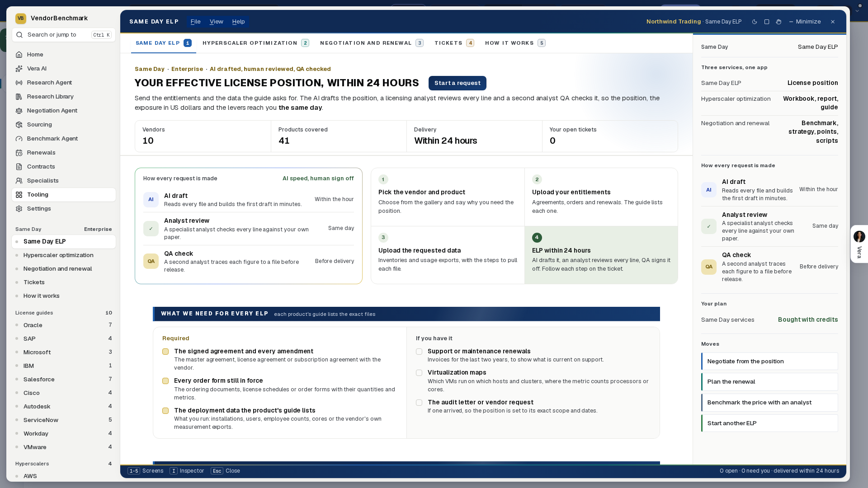This screenshot has width=868, height=488.
Task: Switch to the Hyperscaler Optimization tab
Action: coord(256,43)
